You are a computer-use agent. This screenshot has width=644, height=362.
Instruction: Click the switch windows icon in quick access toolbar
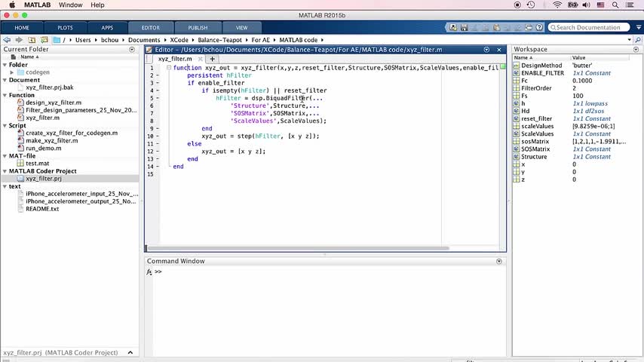[529, 28]
